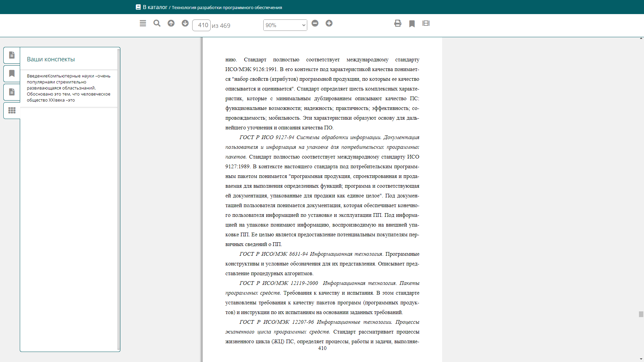Viewport: 644px width, 362px height.
Task: Click the notes panel scrollbar
Action: click(119, 199)
